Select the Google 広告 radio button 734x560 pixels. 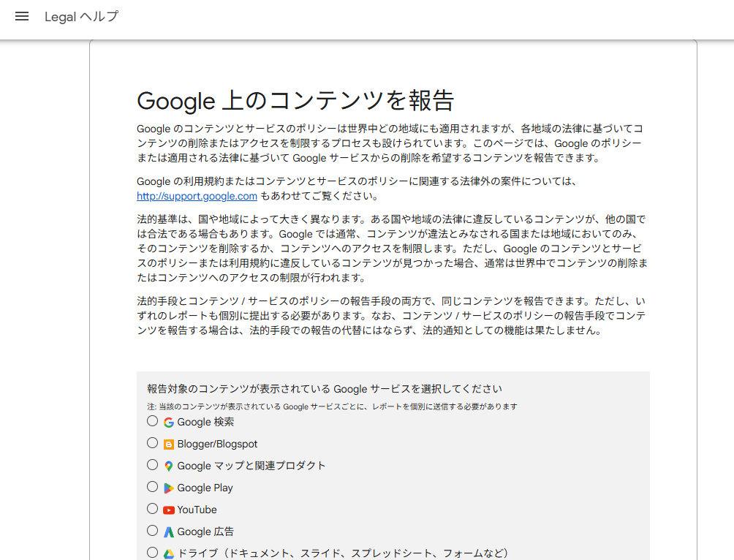click(x=152, y=531)
